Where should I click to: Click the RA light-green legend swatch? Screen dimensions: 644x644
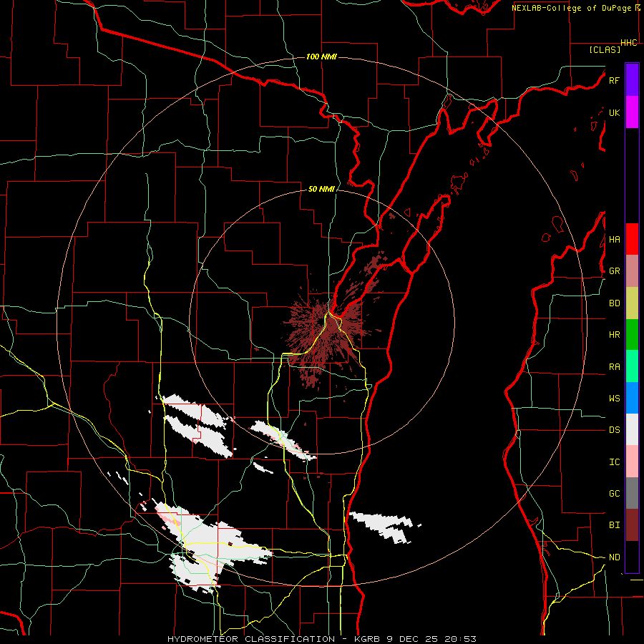632,366
